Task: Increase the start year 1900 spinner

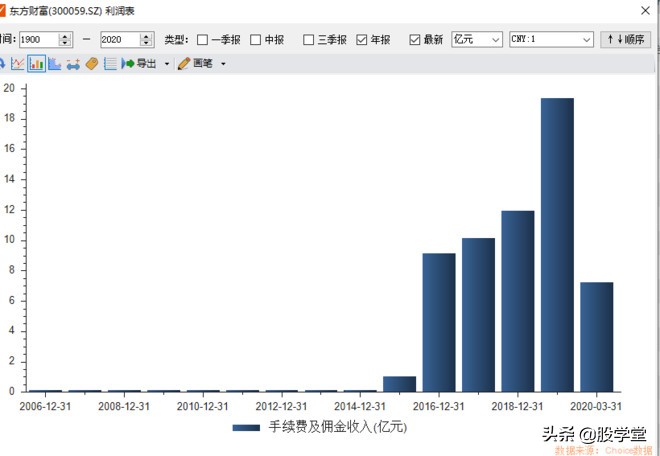Action: tap(65, 37)
